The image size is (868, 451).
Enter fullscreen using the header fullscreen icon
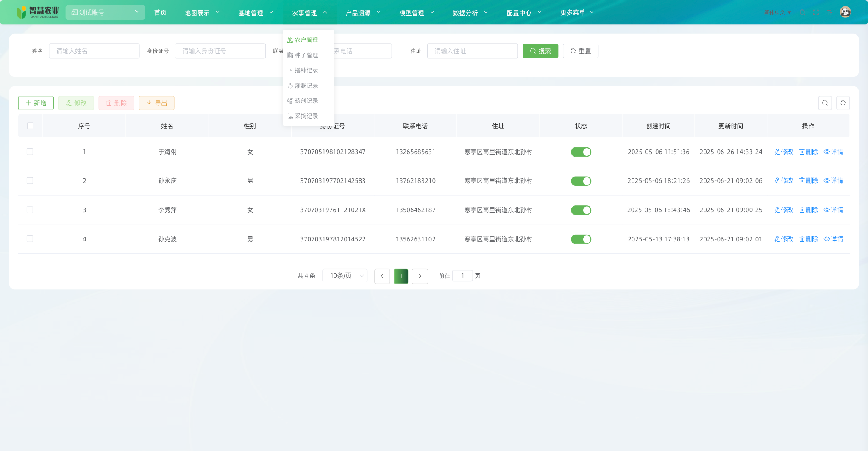816,13
